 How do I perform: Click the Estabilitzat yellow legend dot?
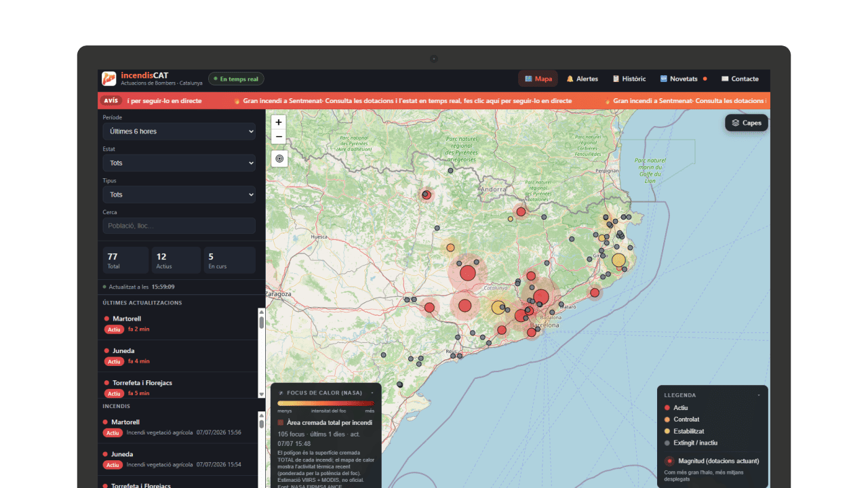click(667, 431)
